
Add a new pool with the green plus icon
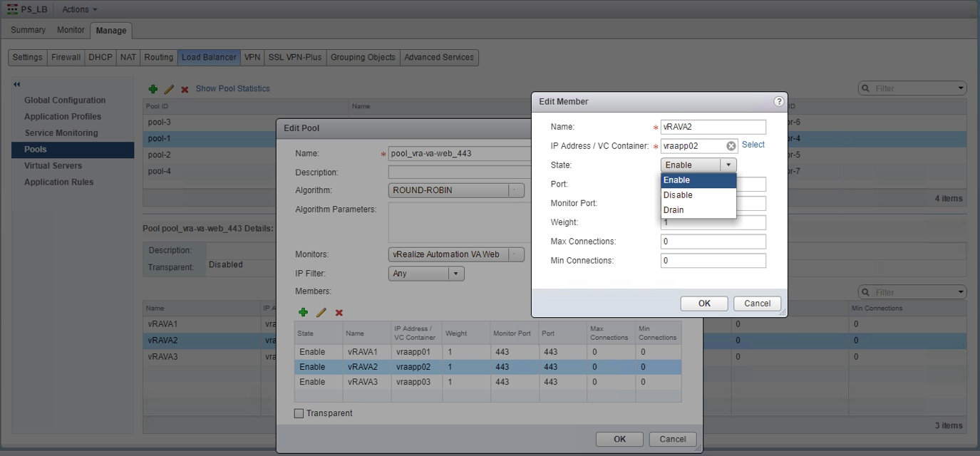(153, 89)
